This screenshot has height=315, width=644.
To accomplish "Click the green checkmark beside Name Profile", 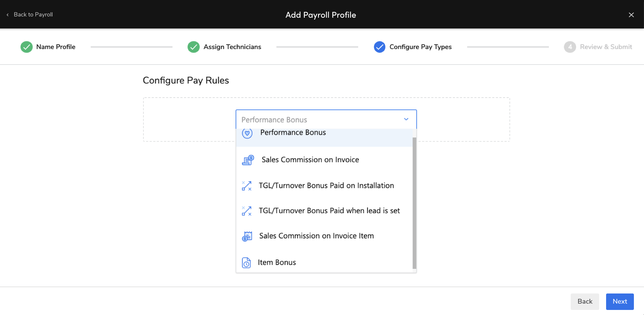I will click(27, 47).
